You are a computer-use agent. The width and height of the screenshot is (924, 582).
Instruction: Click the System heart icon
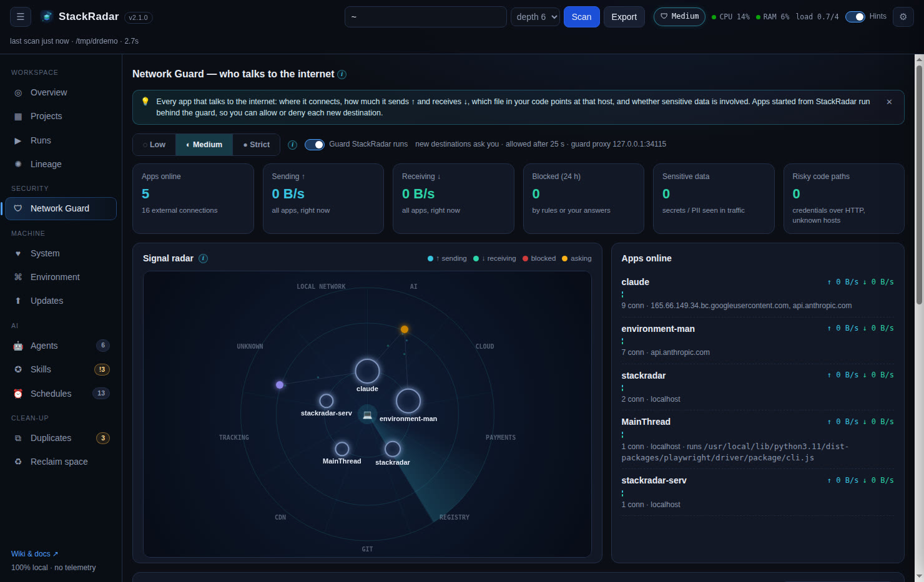(x=18, y=253)
